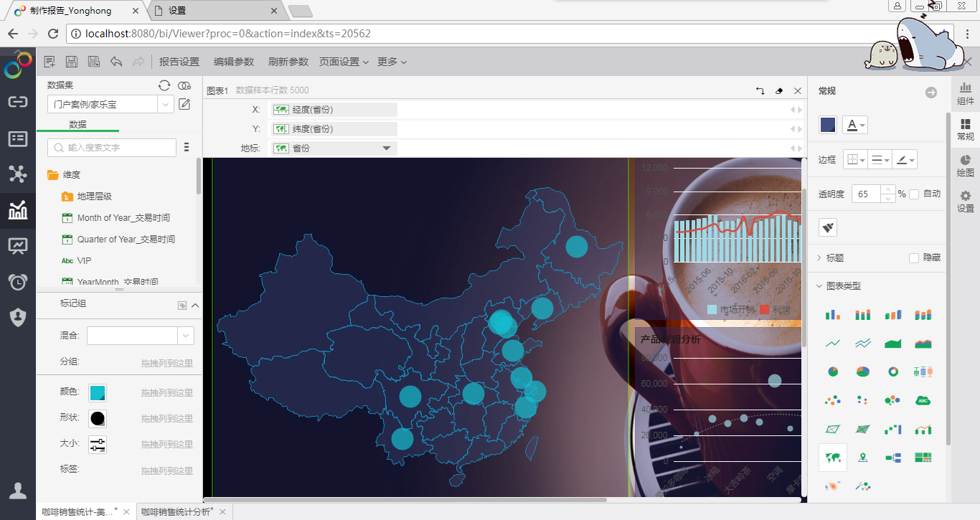980x520 pixels.
Task: Click the refresh dataset icon
Action: pyautogui.click(x=164, y=85)
